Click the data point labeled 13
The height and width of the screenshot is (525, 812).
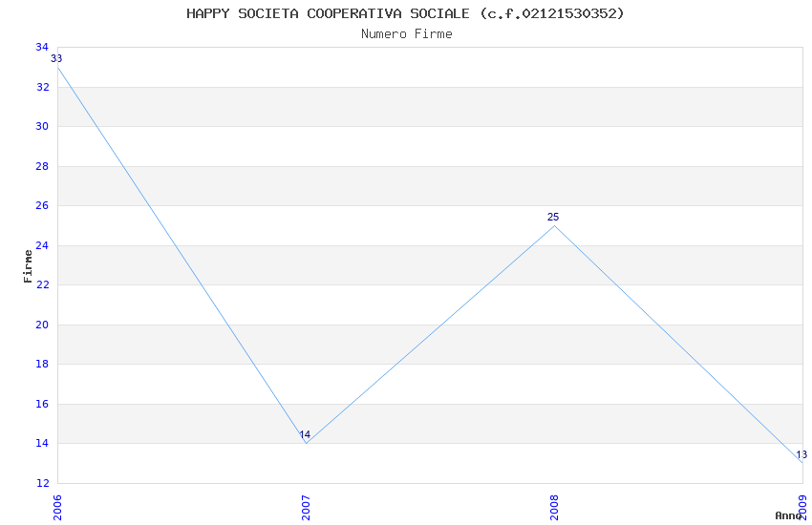point(801,462)
